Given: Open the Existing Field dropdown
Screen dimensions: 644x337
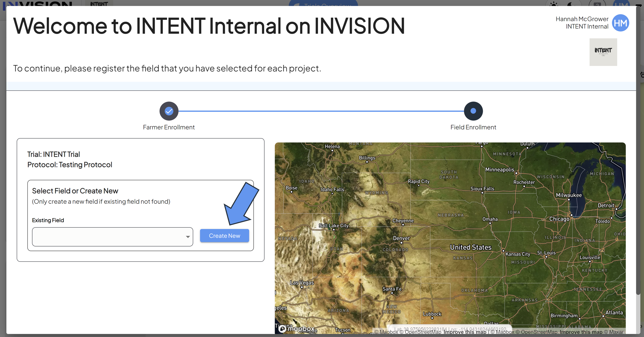Looking at the screenshot, I should click(112, 237).
